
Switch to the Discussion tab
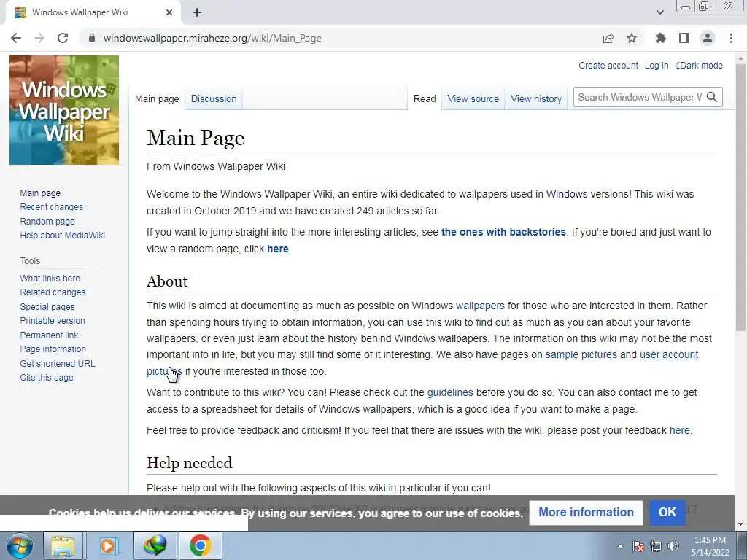214,98
